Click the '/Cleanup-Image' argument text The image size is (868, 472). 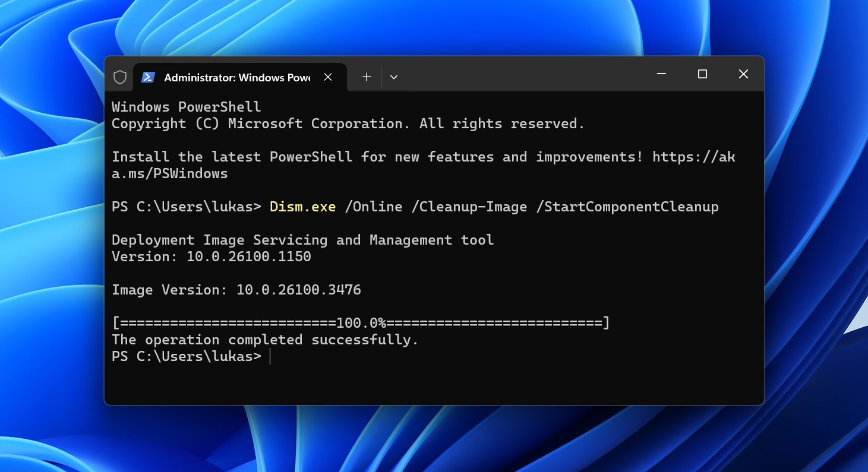coord(469,207)
